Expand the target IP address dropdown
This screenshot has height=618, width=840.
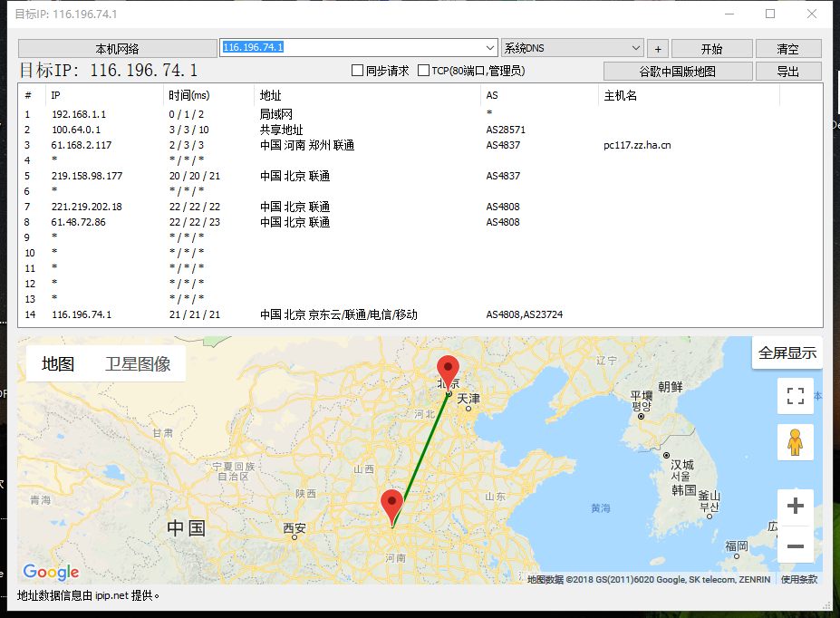coord(489,48)
